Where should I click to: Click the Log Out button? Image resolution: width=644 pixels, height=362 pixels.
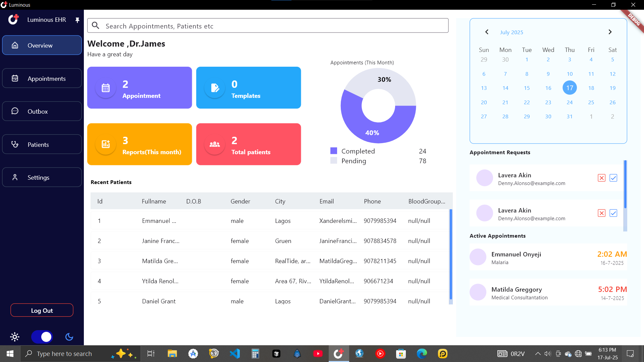[42, 310]
